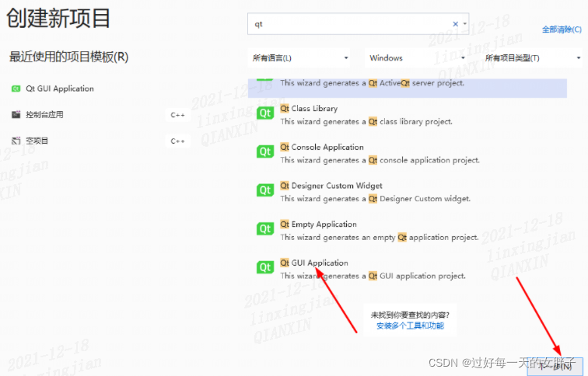Click the C++ tag beside 空项目
Viewport: 588px width, 376px height.
178,141
